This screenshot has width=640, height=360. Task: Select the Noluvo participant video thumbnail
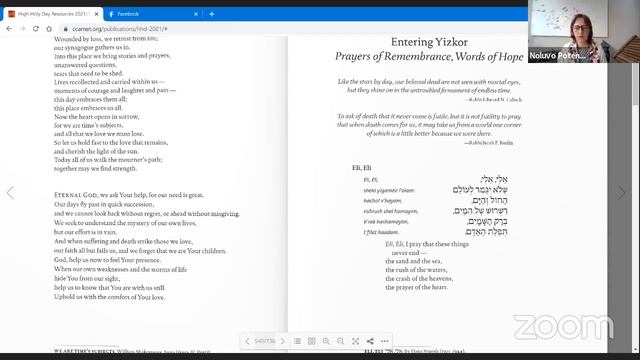[584, 31]
